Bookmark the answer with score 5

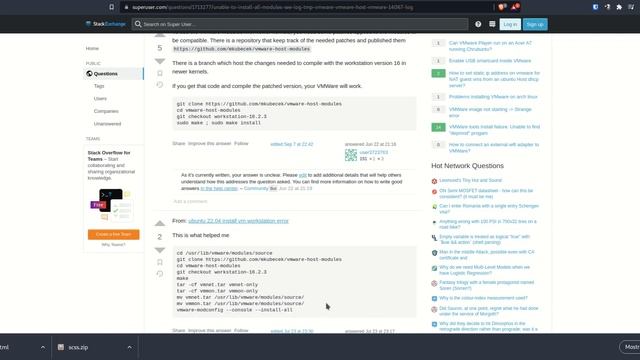[x=160, y=73]
